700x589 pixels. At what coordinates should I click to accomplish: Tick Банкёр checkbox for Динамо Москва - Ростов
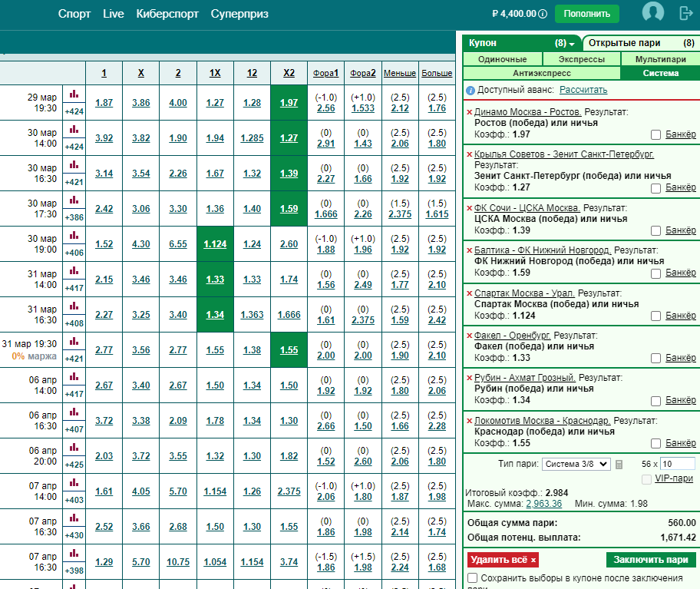coord(655,135)
